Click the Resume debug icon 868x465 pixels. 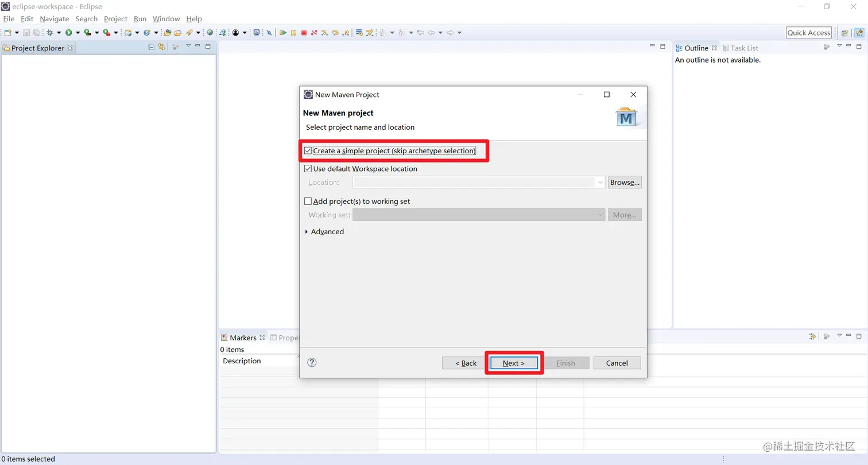click(283, 33)
